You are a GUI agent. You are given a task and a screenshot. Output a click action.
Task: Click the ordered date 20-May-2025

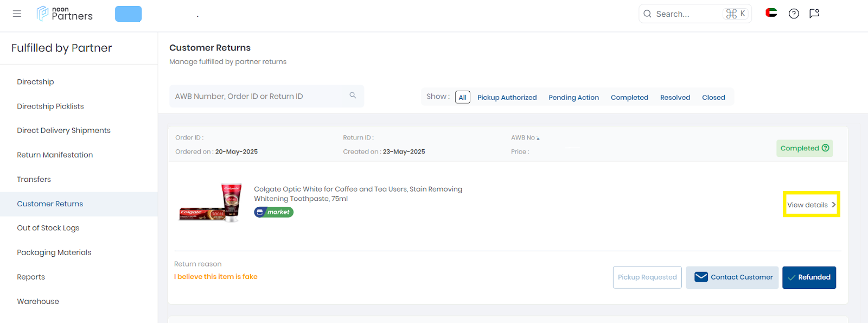tap(237, 152)
